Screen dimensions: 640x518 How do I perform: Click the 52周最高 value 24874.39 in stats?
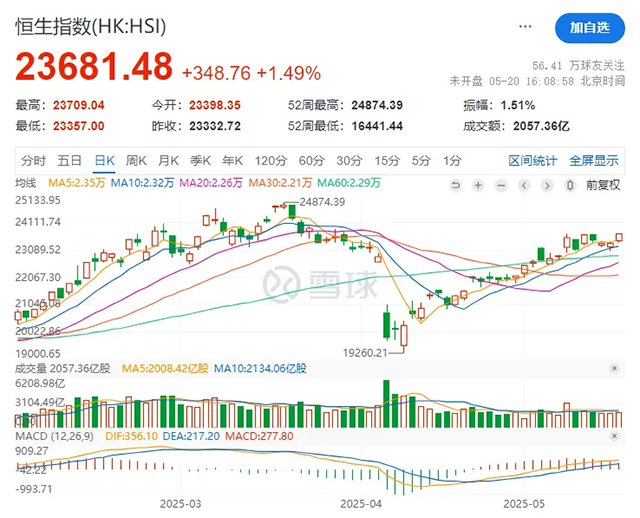(377, 105)
